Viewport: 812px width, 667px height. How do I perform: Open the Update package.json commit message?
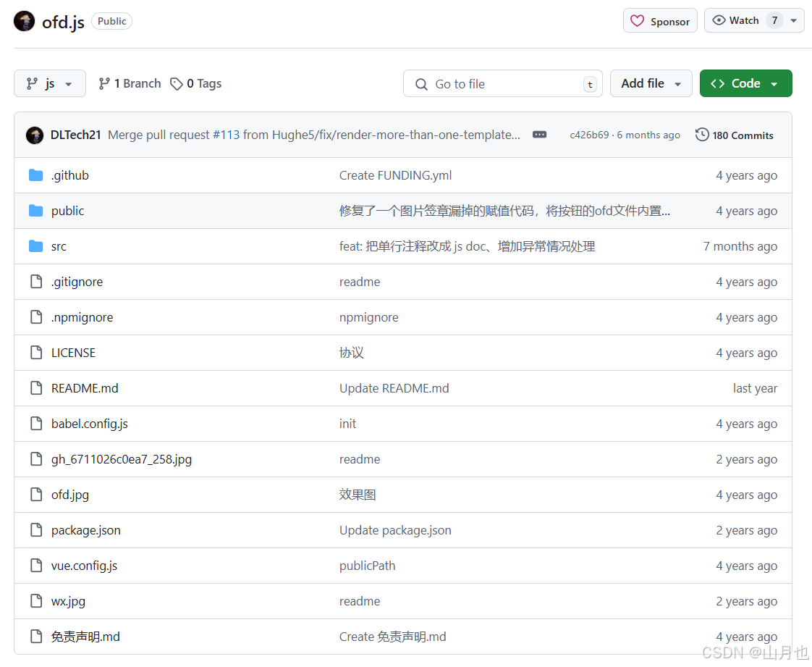click(395, 531)
